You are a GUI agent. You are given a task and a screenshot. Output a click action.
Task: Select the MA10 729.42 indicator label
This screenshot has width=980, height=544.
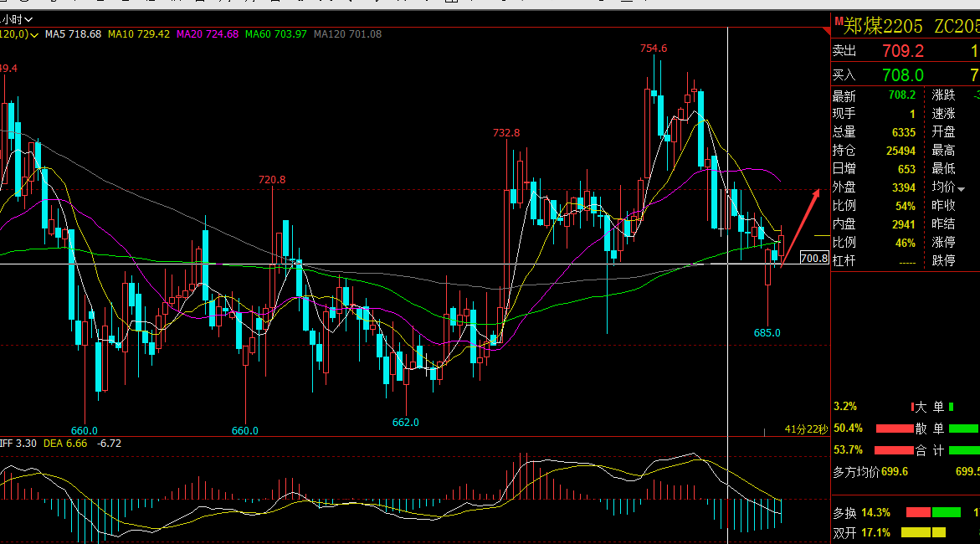139,34
